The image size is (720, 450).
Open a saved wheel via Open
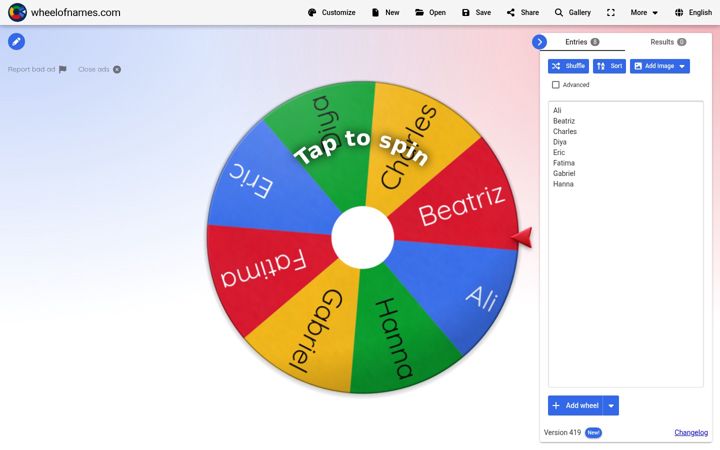430,12
